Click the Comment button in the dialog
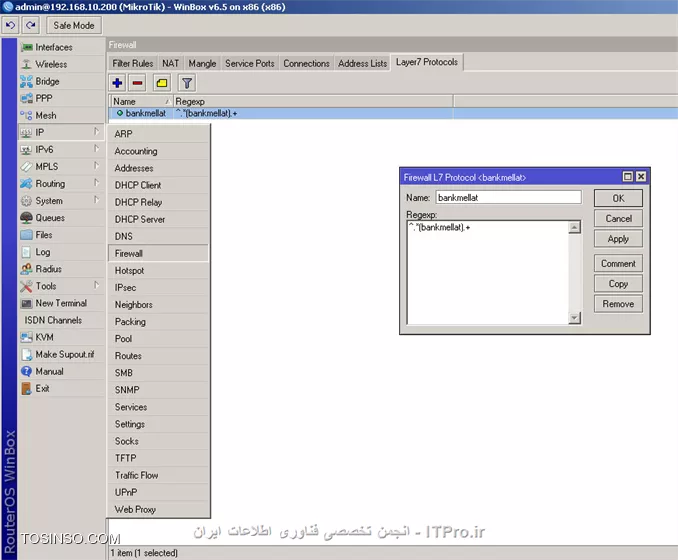 (618, 263)
